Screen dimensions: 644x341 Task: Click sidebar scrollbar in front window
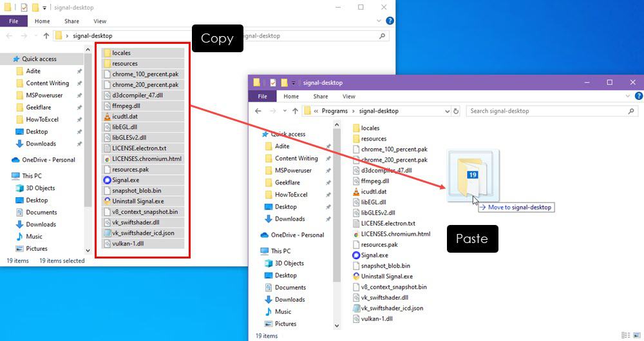337,206
